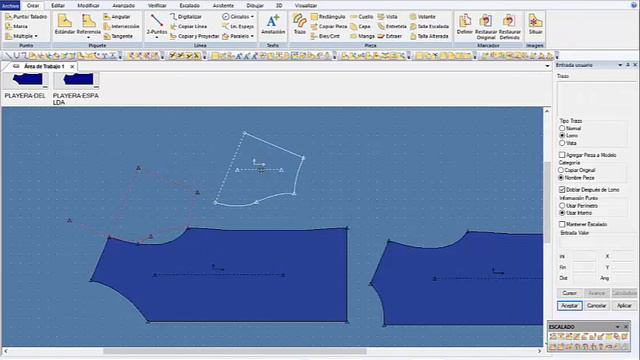The image size is (640, 360).
Task: Open the Anotación text tool
Action: tap(273, 24)
